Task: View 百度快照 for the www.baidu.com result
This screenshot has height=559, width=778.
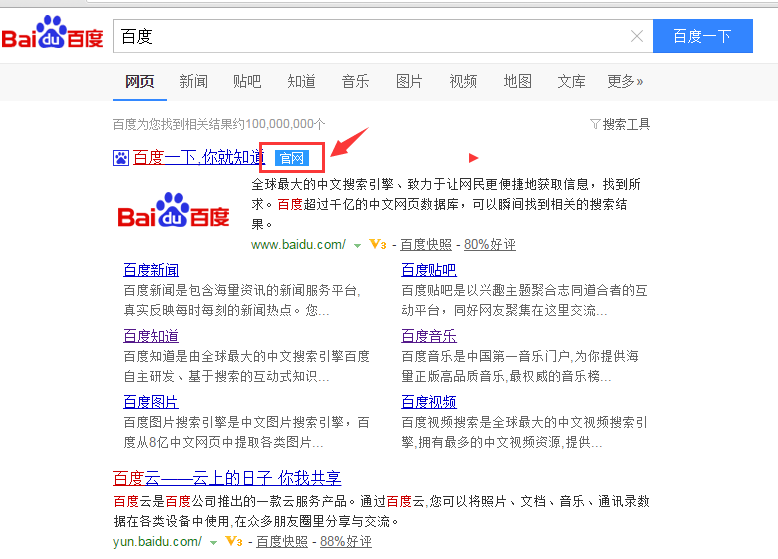Action: [426, 244]
